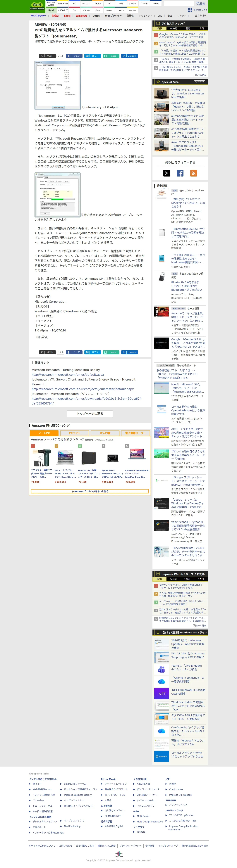Click the 窓の杜 Windows Forest logo
The image size is (237, 868).
click(x=37, y=6)
